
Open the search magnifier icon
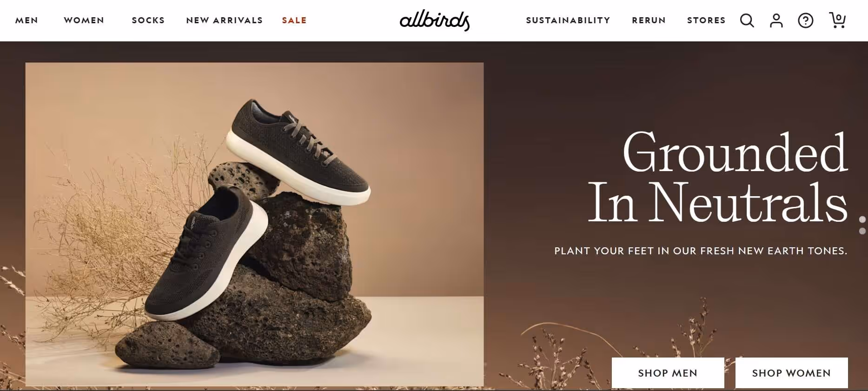point(747,20)
